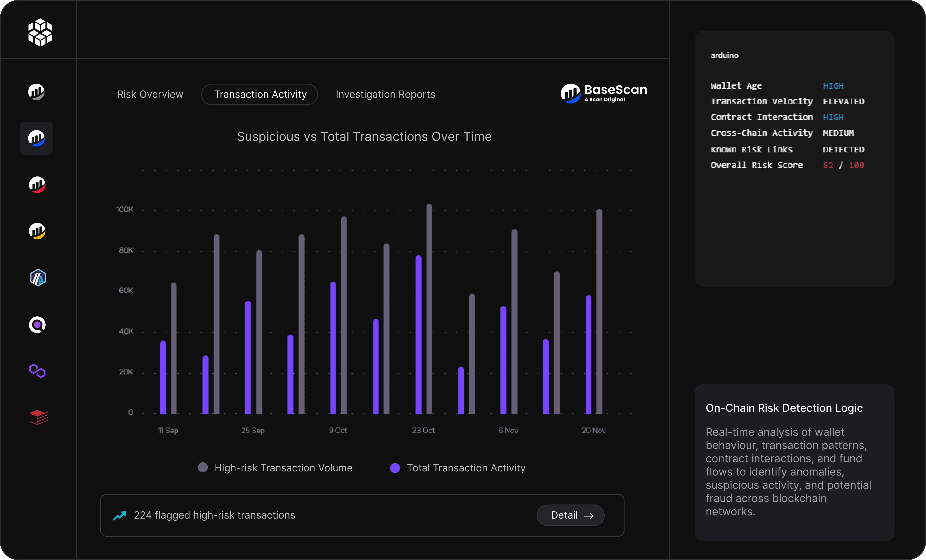Toggle the highlighted BaseScan sidebar selection

pos(36,138)
